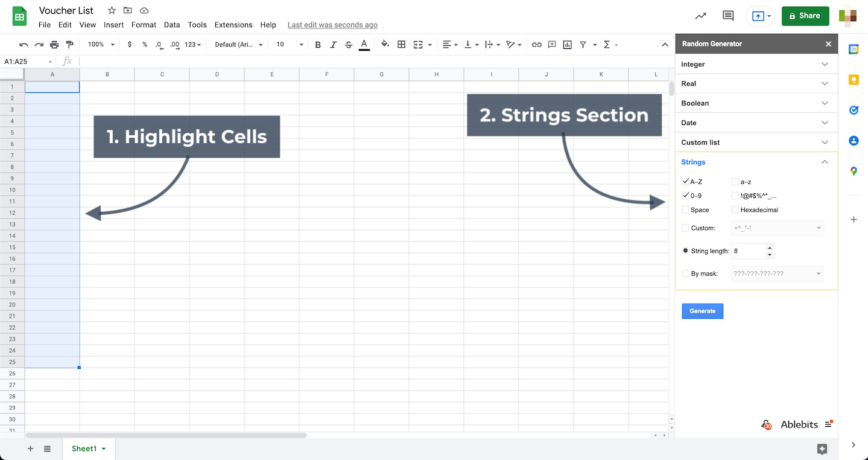Open the Format menu
The image size is (868, 460).
(x=144, y=25)
